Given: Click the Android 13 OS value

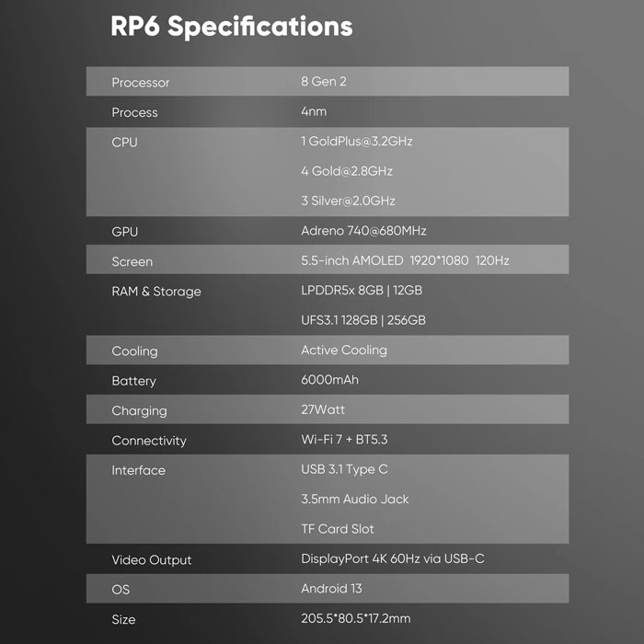Looking at the screenshot, I should (x=332, y=589).
